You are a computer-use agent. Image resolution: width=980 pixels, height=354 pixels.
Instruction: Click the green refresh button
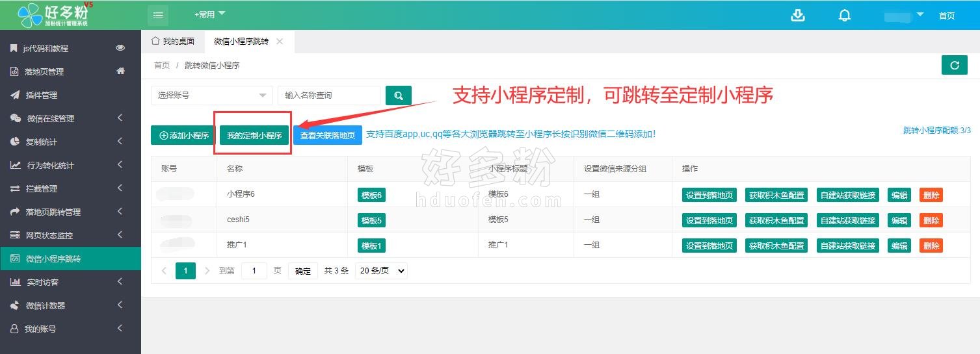pos(955,65)
